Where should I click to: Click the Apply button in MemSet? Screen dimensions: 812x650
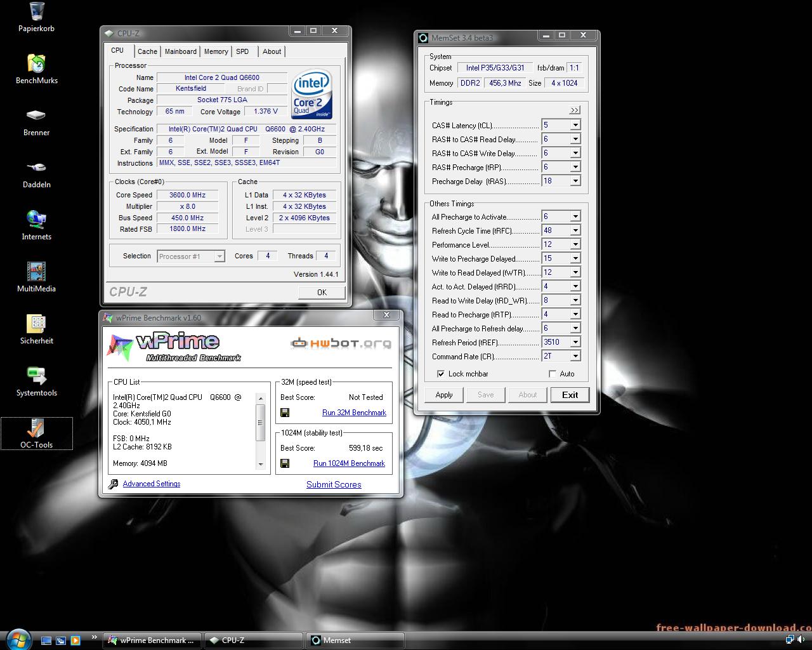(444, 395)
